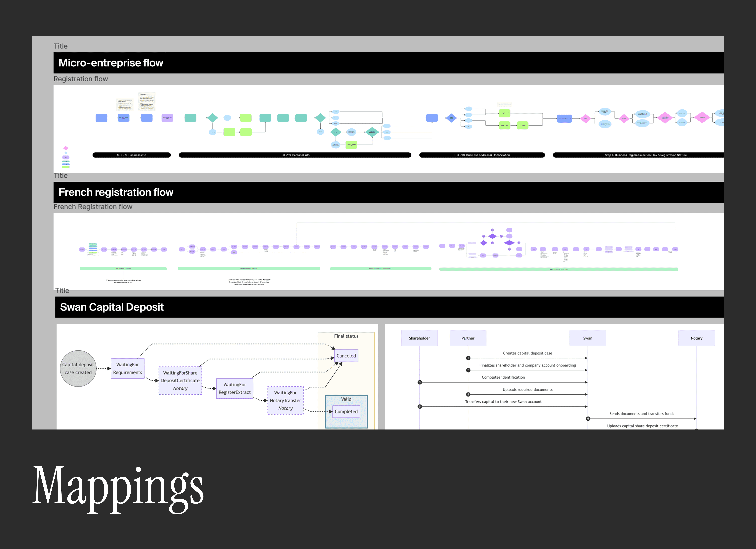
Task: Click the Completed status box
Action: [x=346, y=412]
